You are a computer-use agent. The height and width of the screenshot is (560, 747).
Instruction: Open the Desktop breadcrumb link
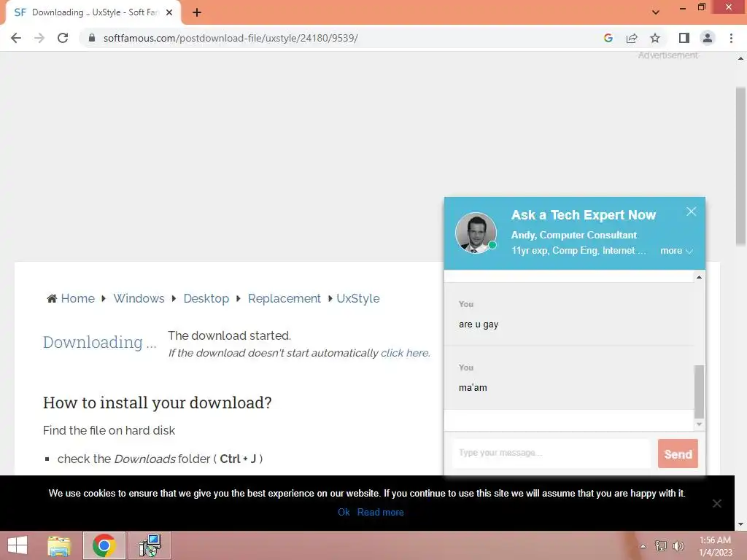[x=206, y=298]
